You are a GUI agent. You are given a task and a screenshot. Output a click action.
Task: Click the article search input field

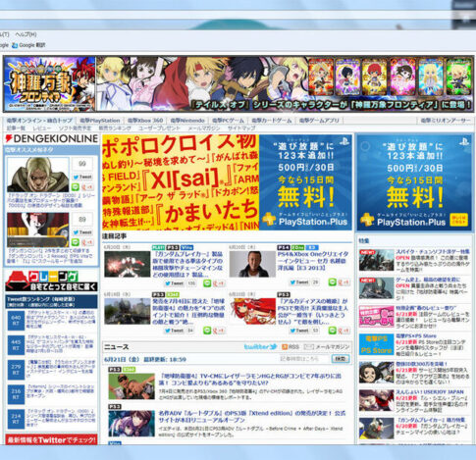pyautogui.click(x=304, y=359)
